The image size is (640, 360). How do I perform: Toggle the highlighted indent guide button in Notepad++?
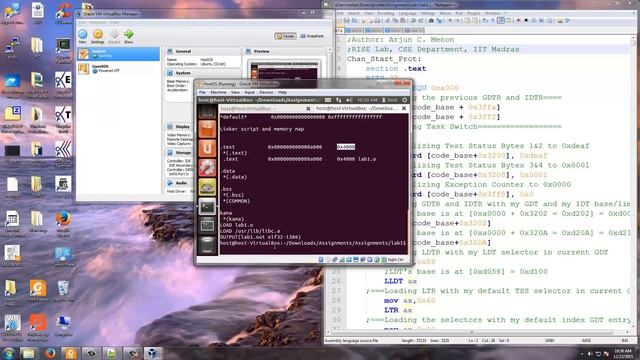point(501,20)
